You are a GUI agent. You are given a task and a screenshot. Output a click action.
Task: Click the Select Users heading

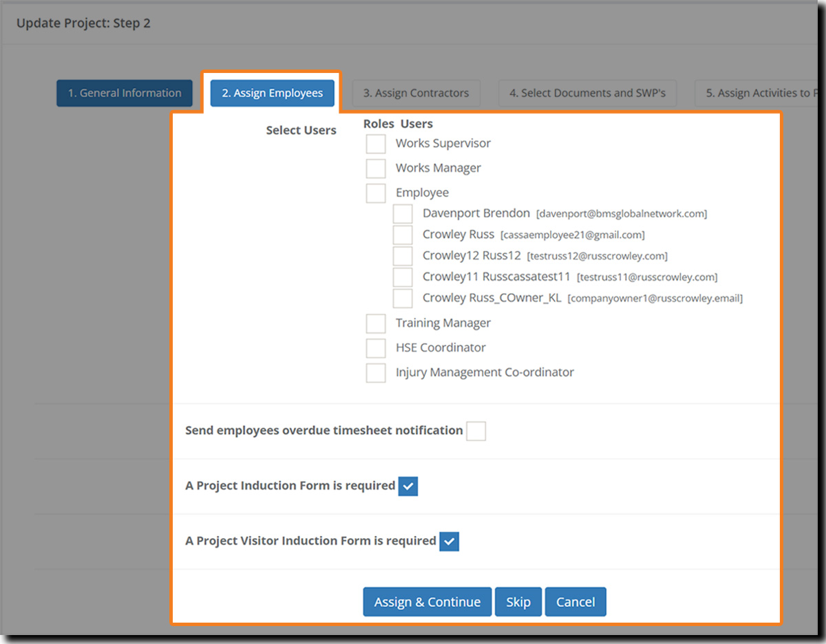[301, 130]
